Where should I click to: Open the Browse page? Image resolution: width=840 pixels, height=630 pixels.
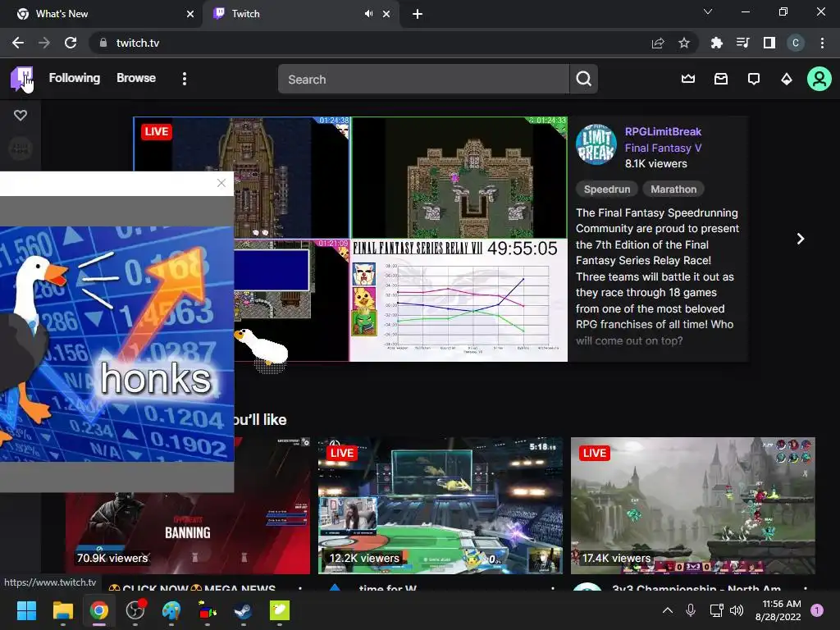[136, 78]
